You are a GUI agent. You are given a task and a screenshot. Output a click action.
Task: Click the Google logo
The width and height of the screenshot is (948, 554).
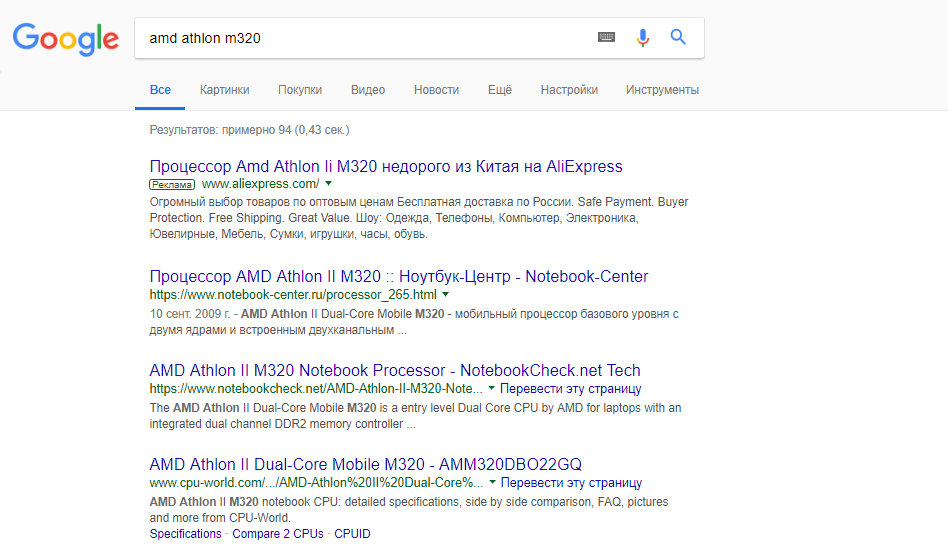[x=66, y=39]
